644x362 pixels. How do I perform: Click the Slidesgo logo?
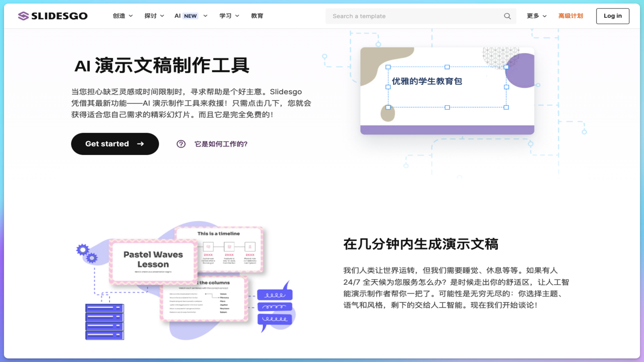pos(53,16)
